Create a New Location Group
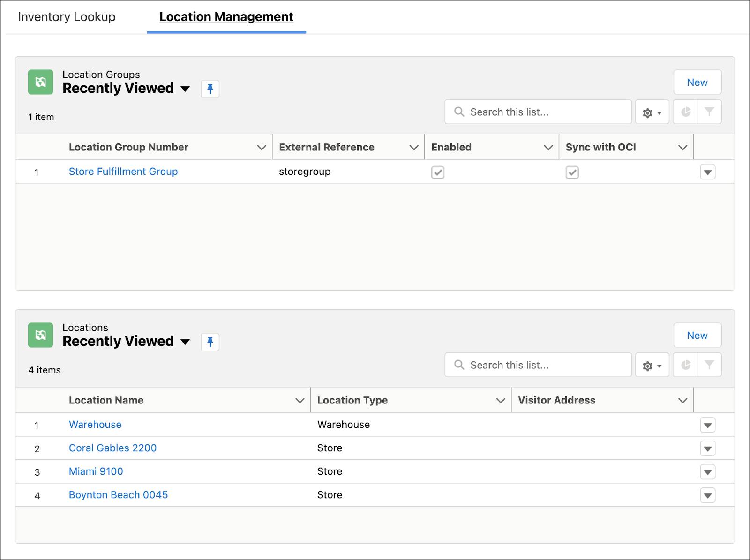The image size is (750, 560). click(697, 82)
